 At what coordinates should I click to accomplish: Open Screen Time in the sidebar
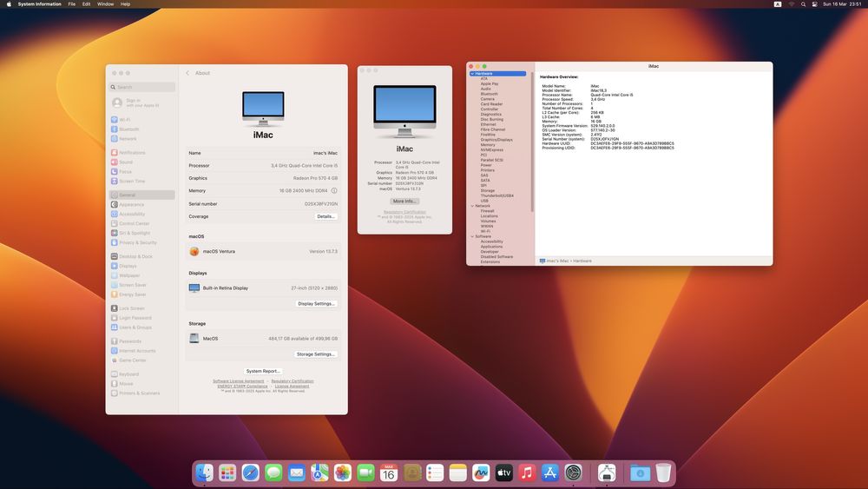tap(141, 181)
